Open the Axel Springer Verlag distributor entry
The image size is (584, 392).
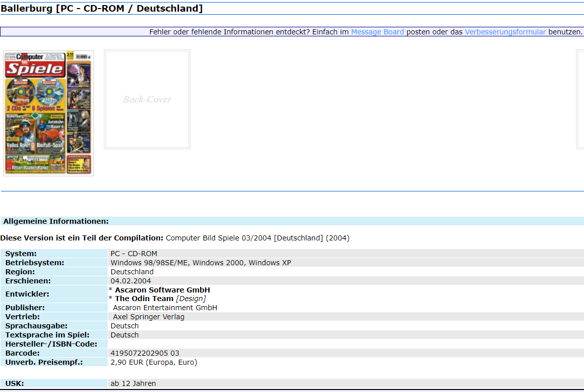(150, 316)
